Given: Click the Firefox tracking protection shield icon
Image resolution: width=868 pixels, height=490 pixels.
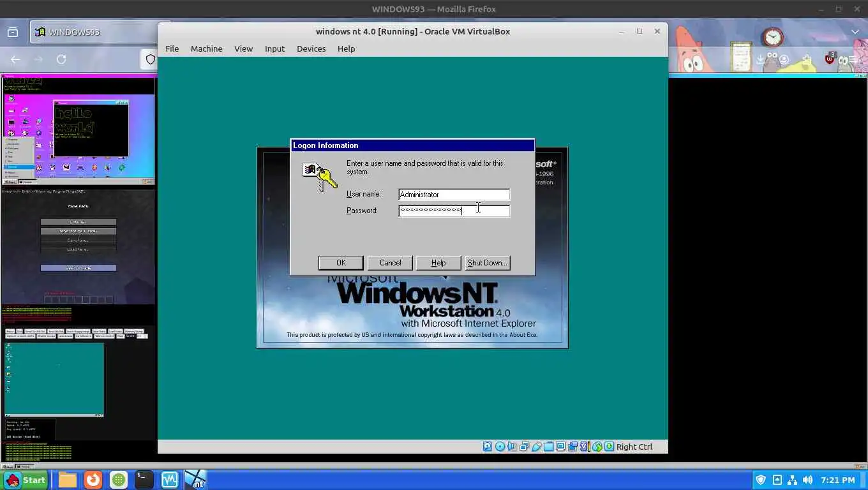Looking at the screenshot, I should point(151,59).
